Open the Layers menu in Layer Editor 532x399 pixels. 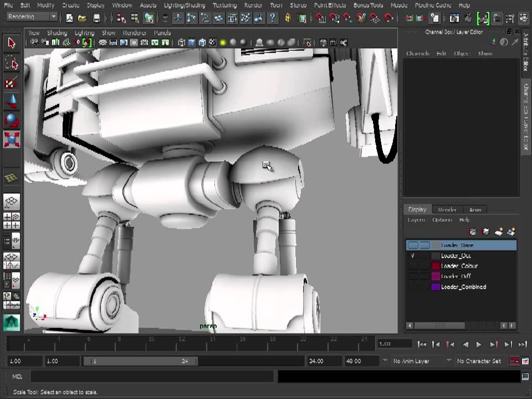pos(416,220)
